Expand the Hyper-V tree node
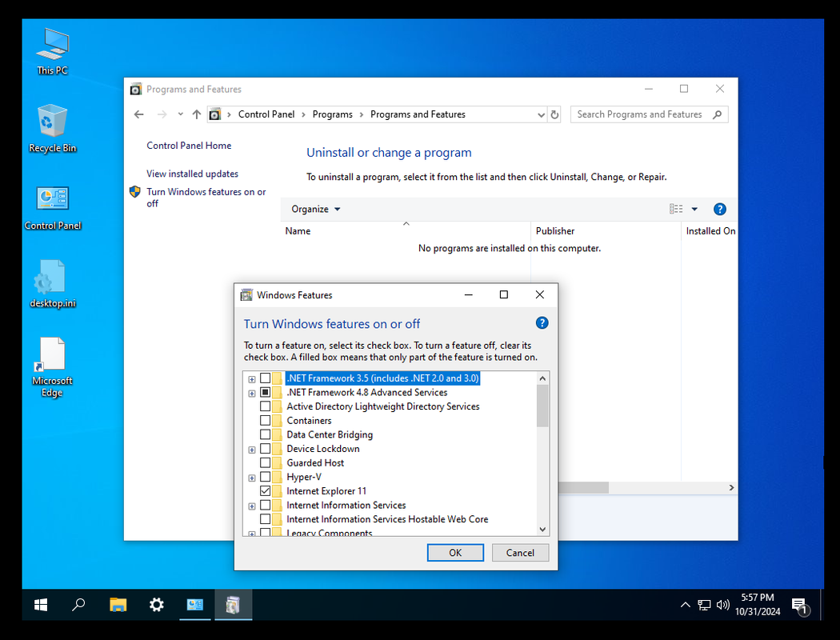 pos(252,478)
